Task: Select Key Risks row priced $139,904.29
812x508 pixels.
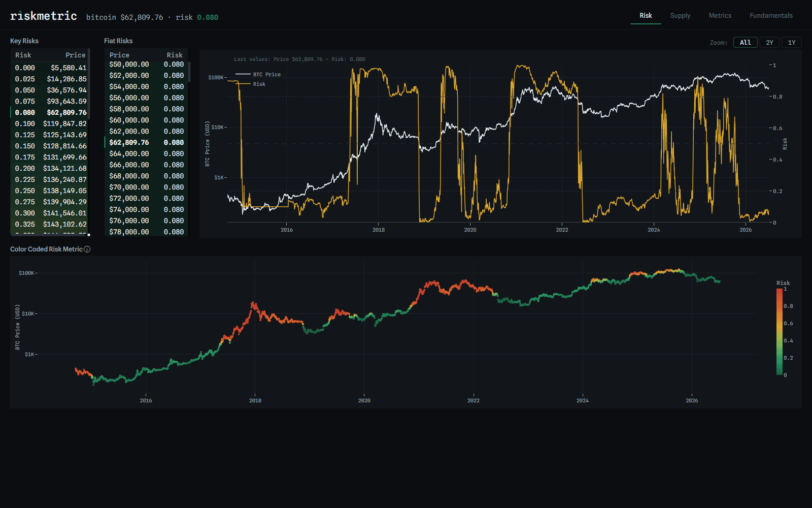Action: [50, 202]
